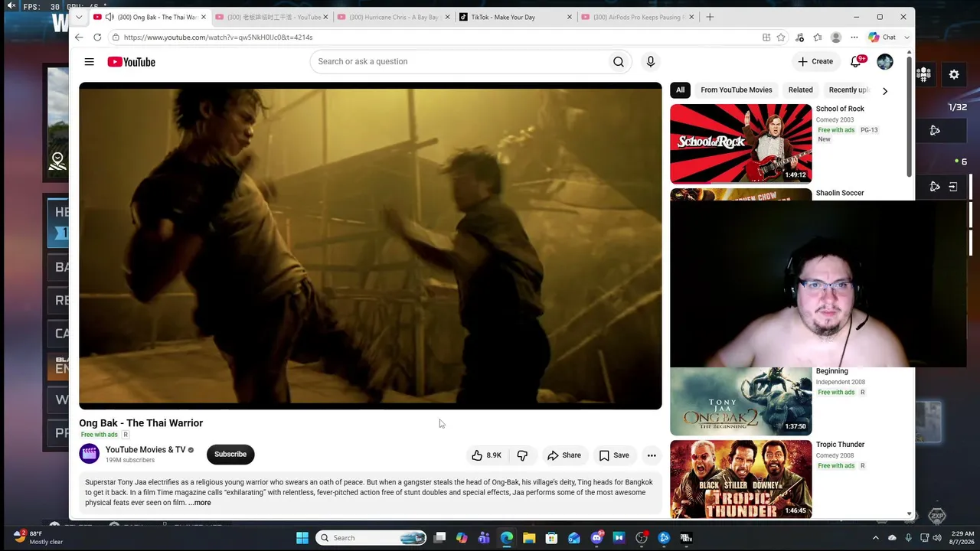The image size is (980, 551).
Task: Open YouTube notifications bell
Action: click(x=856, y=62)
